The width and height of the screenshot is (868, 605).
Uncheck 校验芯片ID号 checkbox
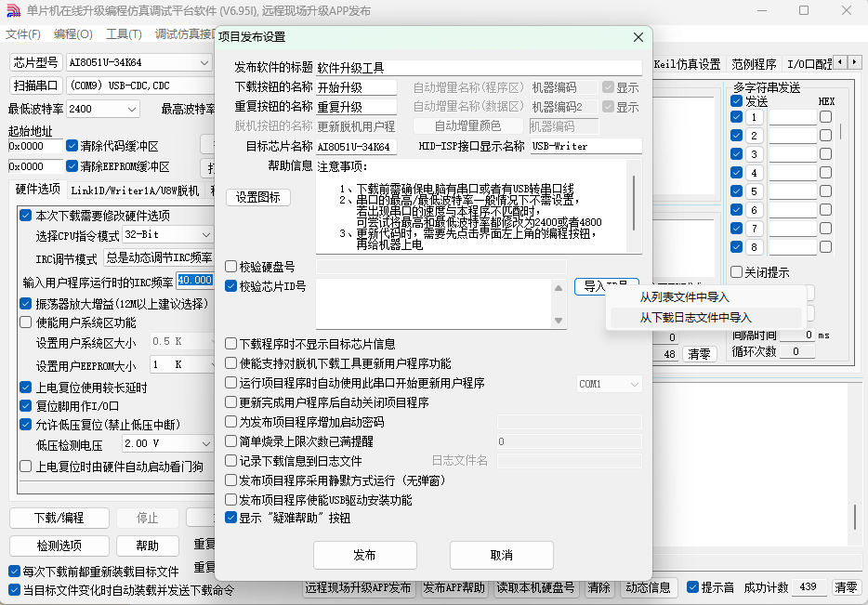231,286
